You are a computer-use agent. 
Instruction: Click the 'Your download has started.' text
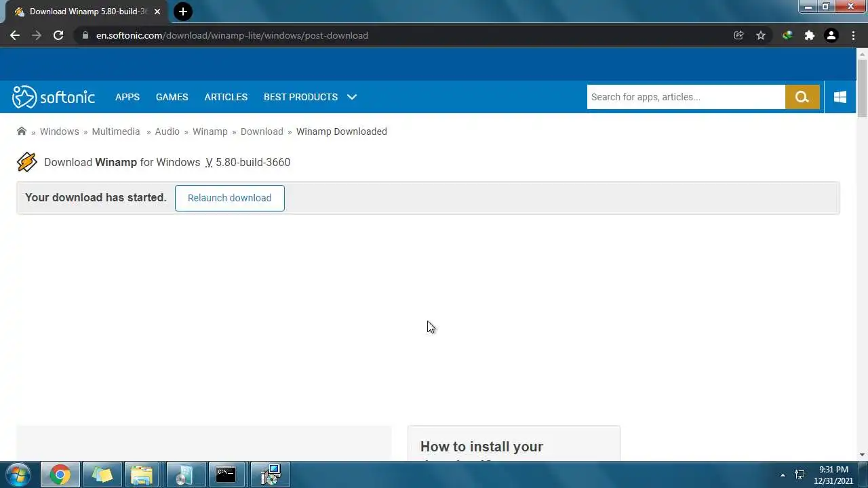click(96, 197)
